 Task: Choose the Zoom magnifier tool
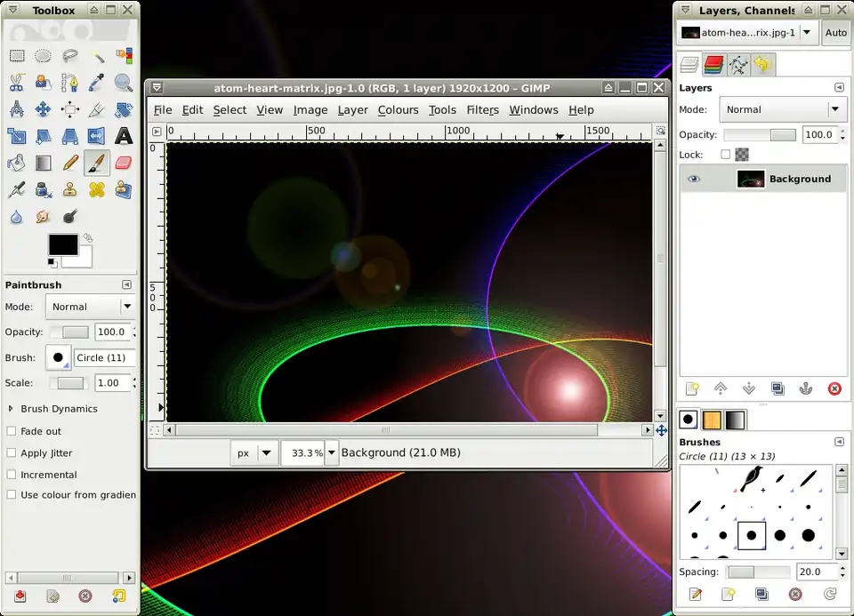124,83
